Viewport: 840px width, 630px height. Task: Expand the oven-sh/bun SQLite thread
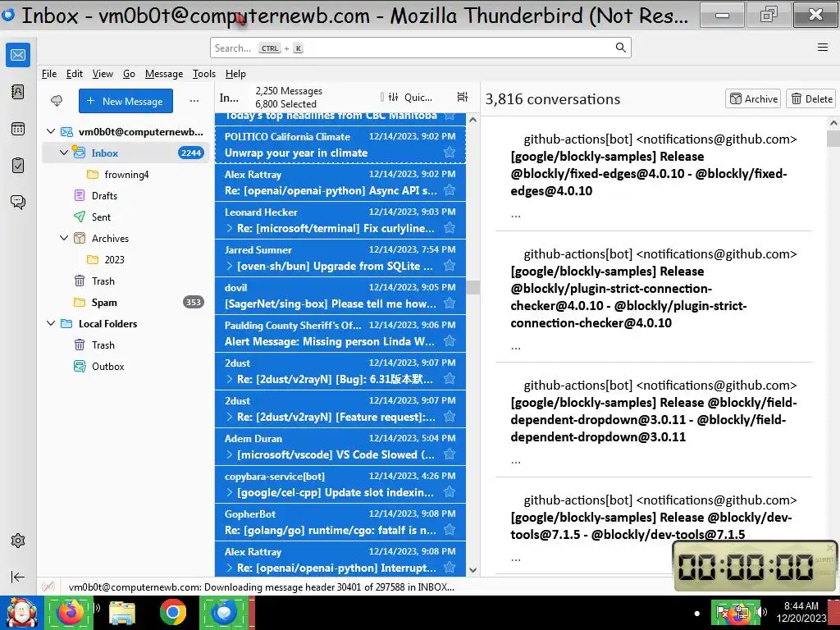(230, 266)
